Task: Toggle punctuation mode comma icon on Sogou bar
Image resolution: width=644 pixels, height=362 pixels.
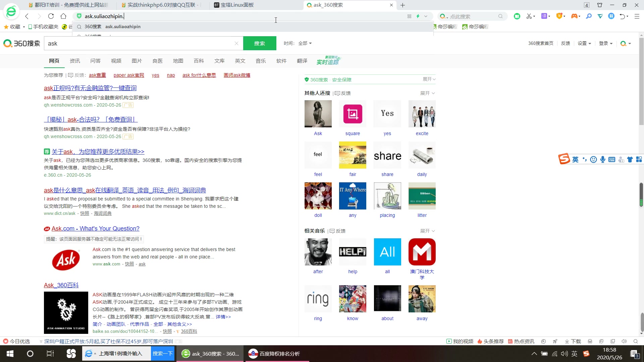Action: (585, 160)
